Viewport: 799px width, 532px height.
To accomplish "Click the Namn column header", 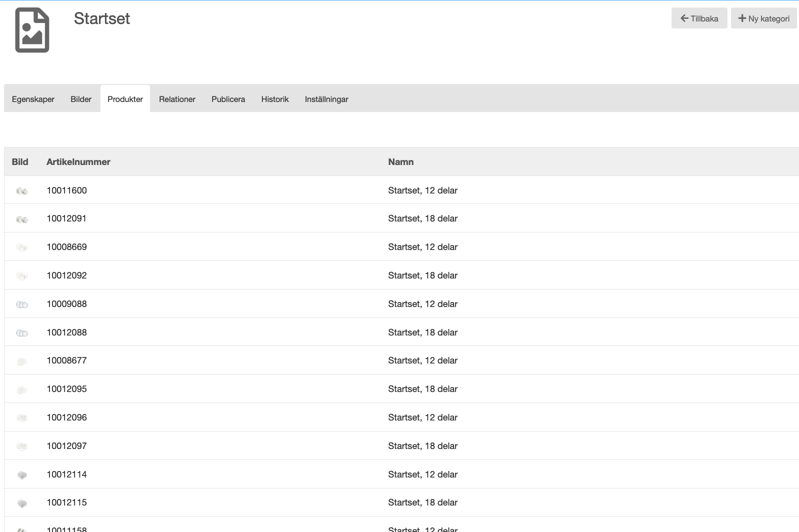I will [x=400, y=162].
